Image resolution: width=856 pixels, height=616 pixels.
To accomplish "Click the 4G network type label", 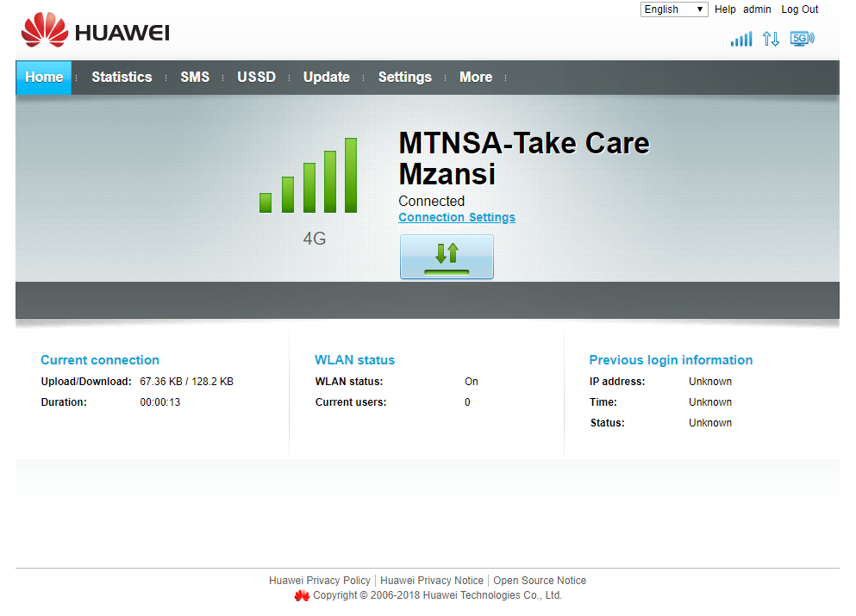I will (x=315, y=239).
